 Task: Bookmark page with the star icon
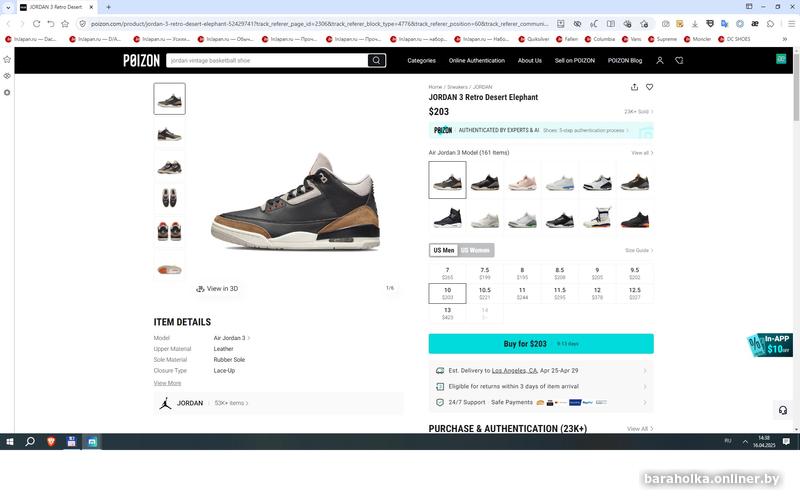pos(65,23)
